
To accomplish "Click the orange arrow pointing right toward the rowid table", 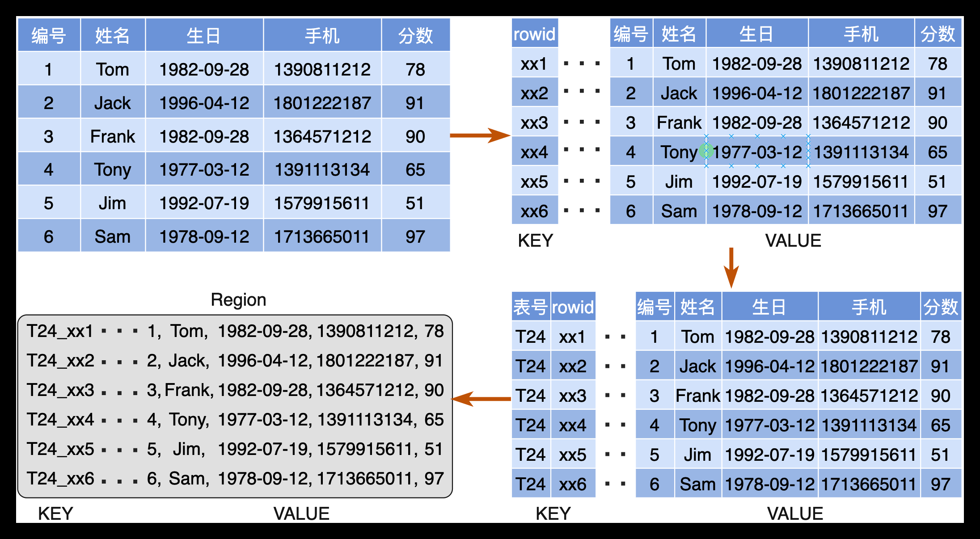I will [480, 135].
